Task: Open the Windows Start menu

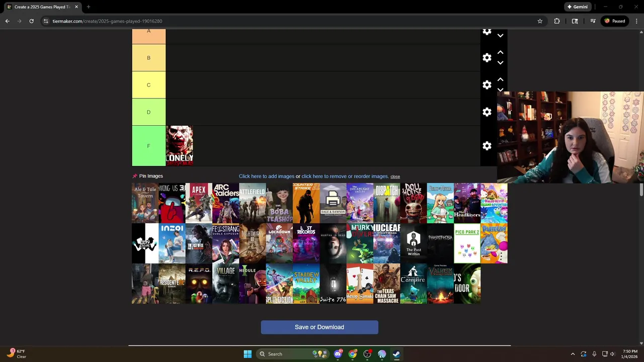Action: pos(248,354)
